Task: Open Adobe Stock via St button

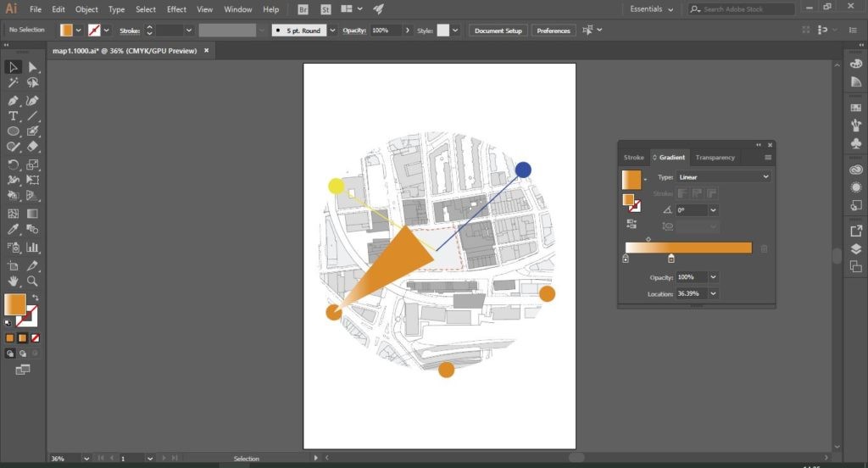Action: [325, 9]
